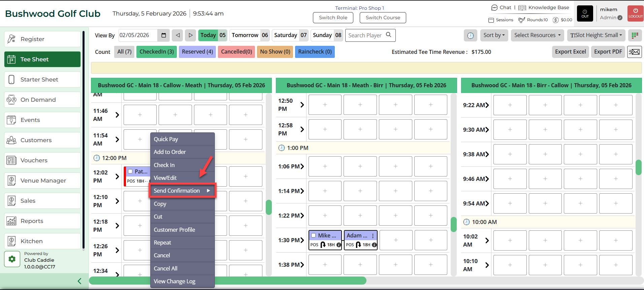Open the green grid view icon
The image size is (644, 290).
coord(635,35)
